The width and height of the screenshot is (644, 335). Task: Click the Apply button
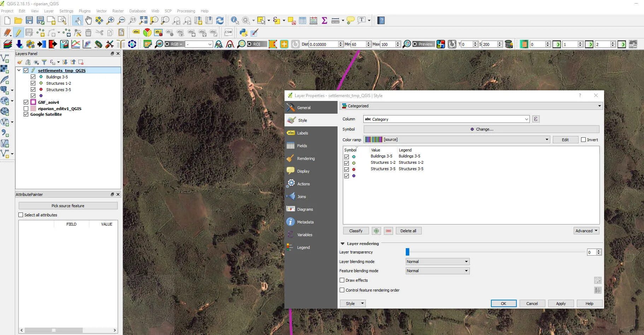pyautogui.click(x=561, y=304)
